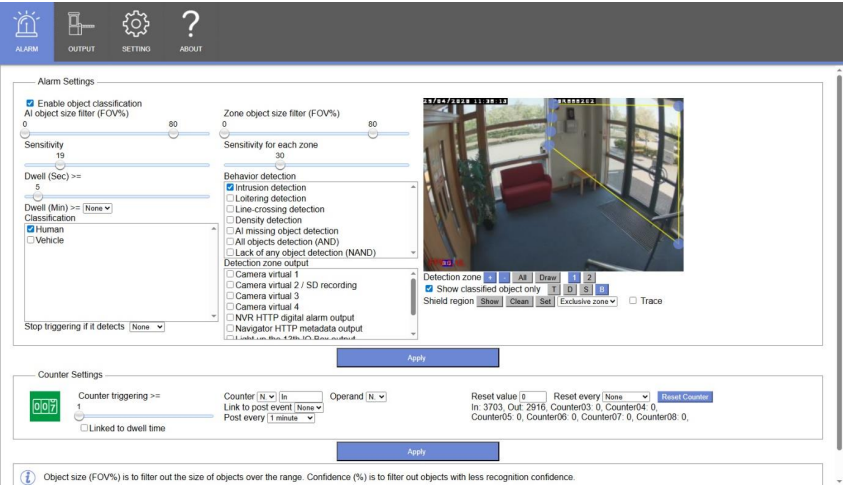Click the Set shield region button

pos(545,302)
